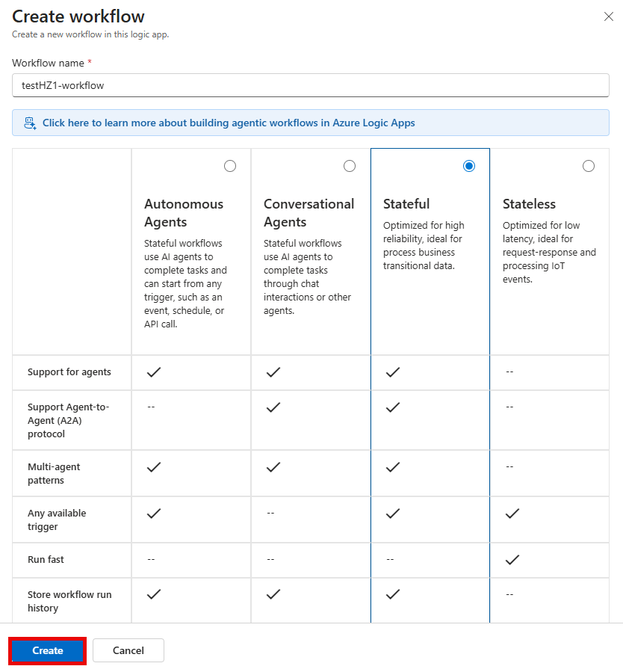Click the Autonomous Agents column heading
This screenshot has height=672, width=623.
184,212
